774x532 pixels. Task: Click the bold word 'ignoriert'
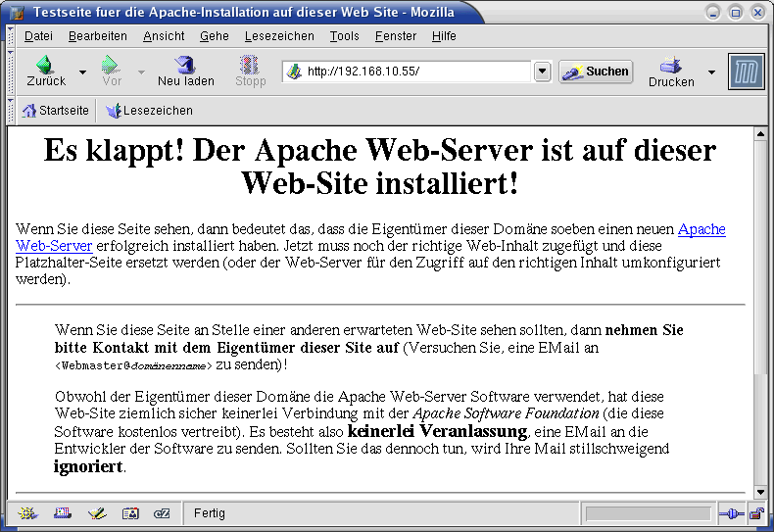(88, 466)
